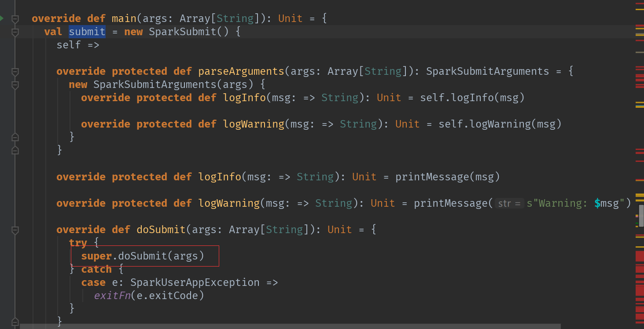644x329 pixels.
Task: Click the horizontal scrollbar at the bottom
Action: (x=291, y=326)
